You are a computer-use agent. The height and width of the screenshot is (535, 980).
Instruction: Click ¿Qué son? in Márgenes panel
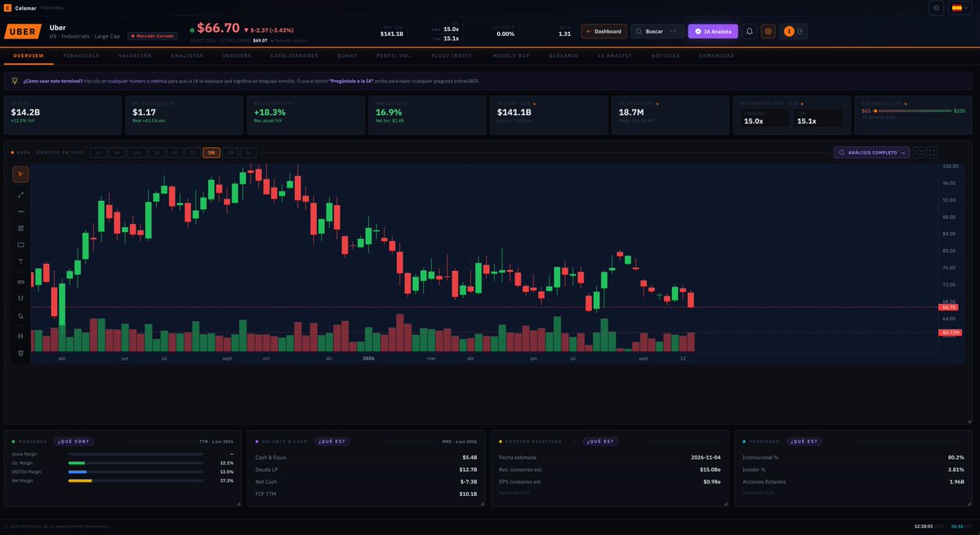point(73,441)
